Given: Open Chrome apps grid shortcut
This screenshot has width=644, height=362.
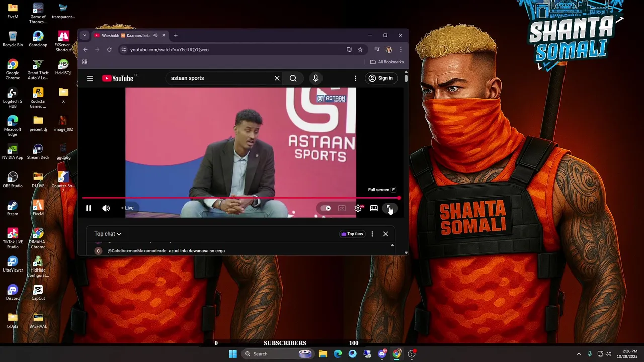Looking at the screenshot, I should click(85, 62).
